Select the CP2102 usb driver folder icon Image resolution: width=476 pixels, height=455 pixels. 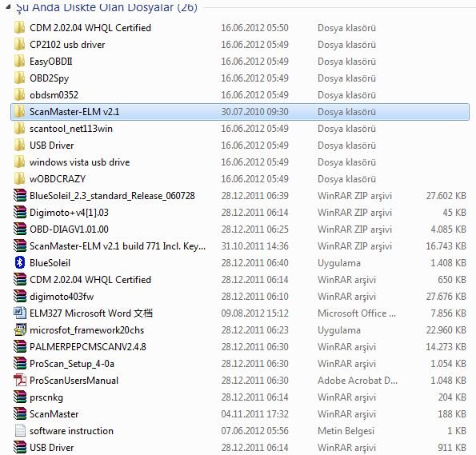tap(20, 45)
